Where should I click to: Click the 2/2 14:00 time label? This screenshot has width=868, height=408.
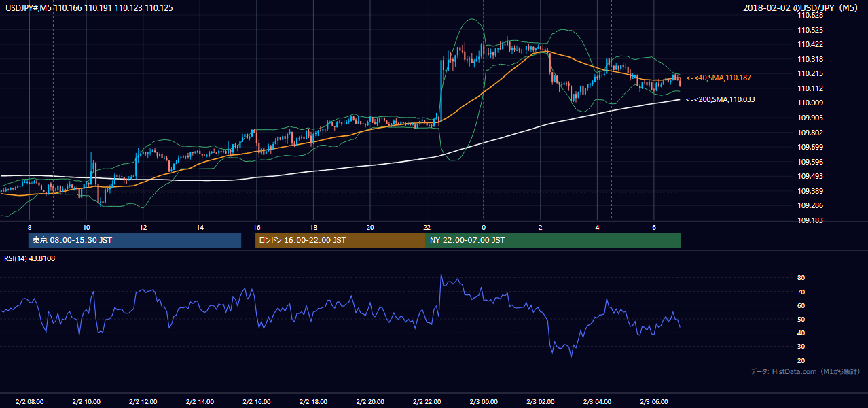(200, 402)
